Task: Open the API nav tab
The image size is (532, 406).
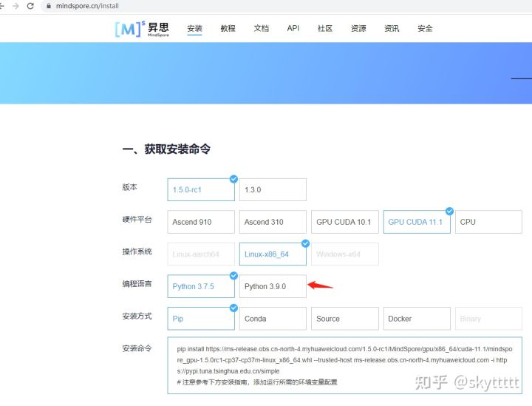Action: (293, 28)
